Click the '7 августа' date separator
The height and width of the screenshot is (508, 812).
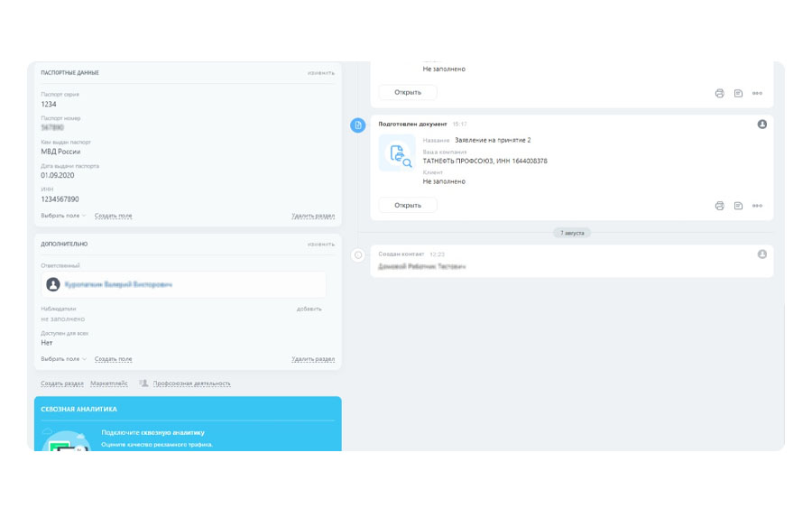(x=572, y=233)
